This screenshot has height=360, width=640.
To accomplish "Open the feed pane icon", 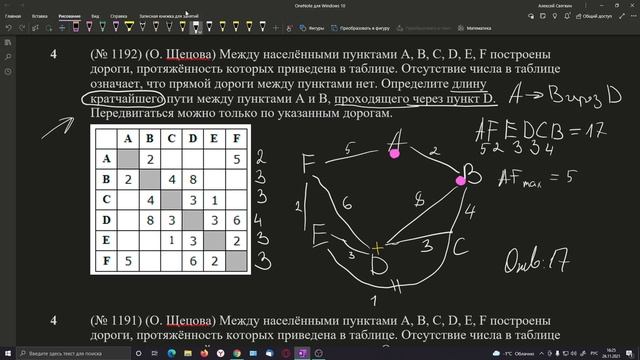I will pos(542,16).
